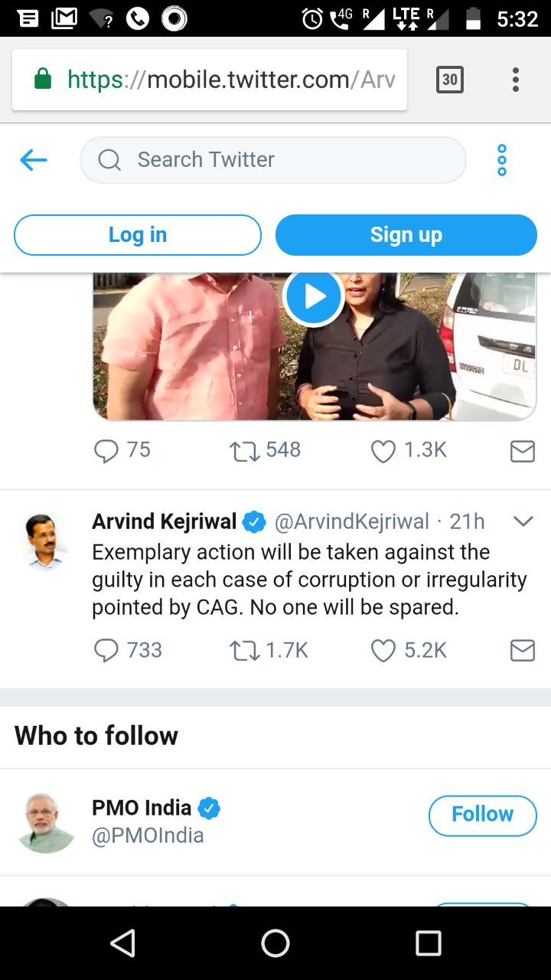The width and height of the screenshot is (551, 980).
Task: Retweet the CAG corruption tweet
Action: [x=245, y=651]
